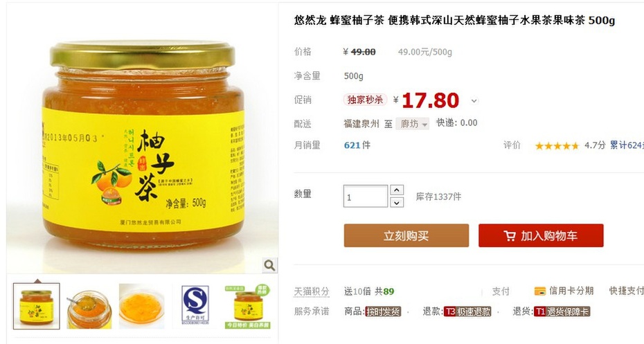644x344 pixels.
Task: Click the five-star rating icons
Action: coord(557,146)
